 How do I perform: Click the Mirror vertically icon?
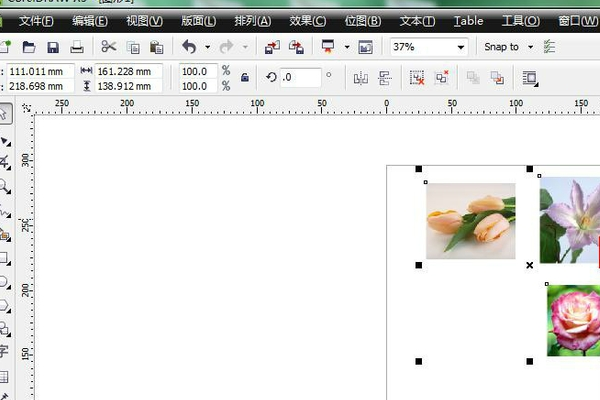point(385,78)
